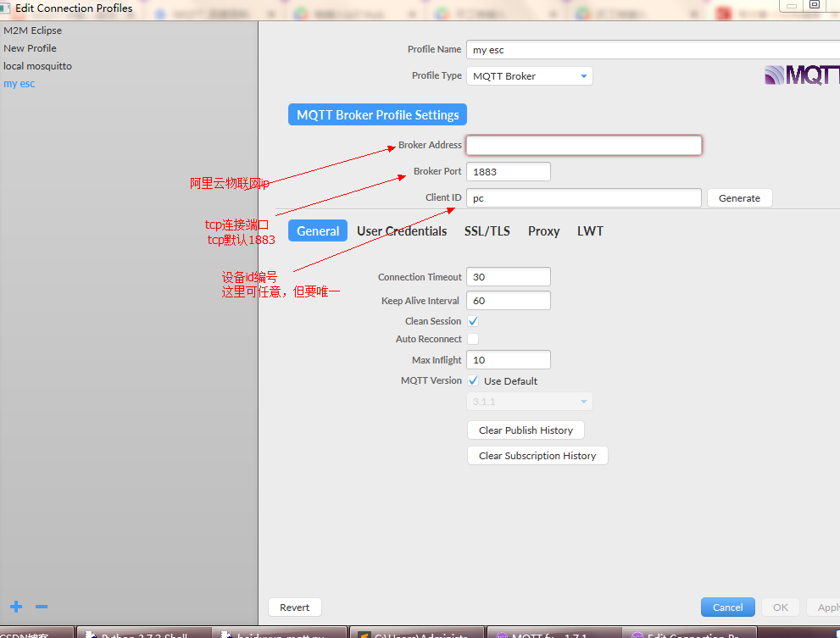840x638 pixels.
Task: Focus the empty Broker Address field
Action: coord(584,145)
